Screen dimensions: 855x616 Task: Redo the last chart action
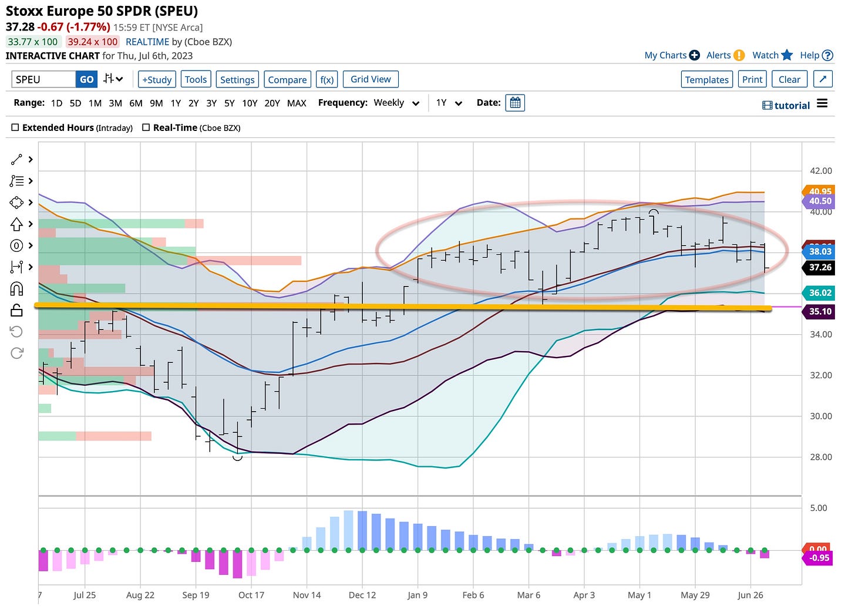[x=16, y=353]
